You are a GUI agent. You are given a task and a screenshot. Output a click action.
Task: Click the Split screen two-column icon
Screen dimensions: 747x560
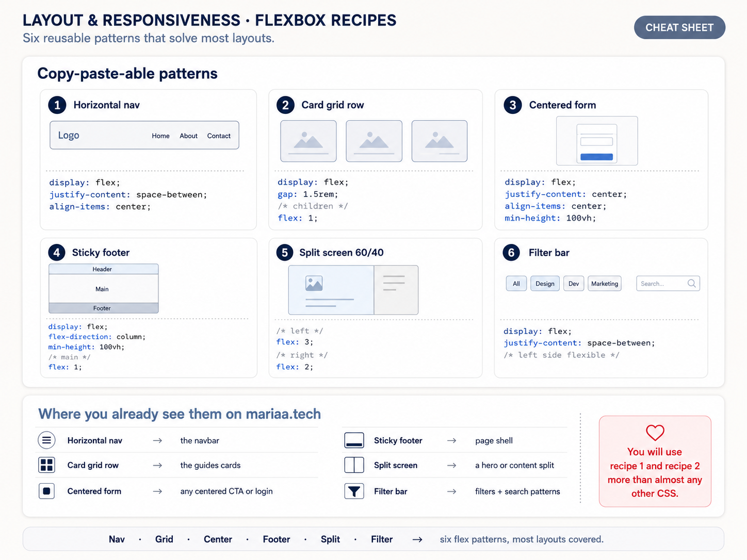click(x=354, y=465)
